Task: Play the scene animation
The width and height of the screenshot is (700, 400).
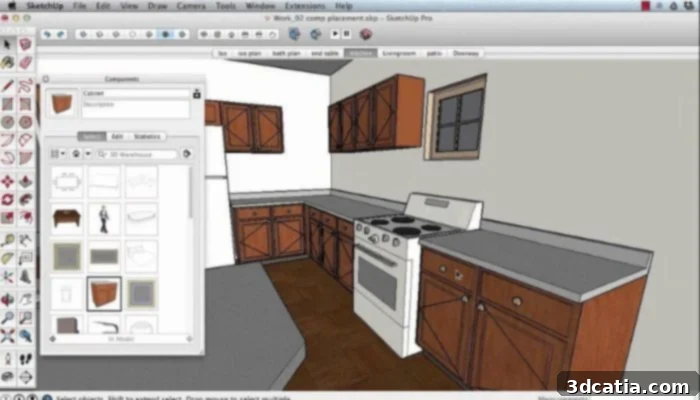Action: (x=335, y=34)
